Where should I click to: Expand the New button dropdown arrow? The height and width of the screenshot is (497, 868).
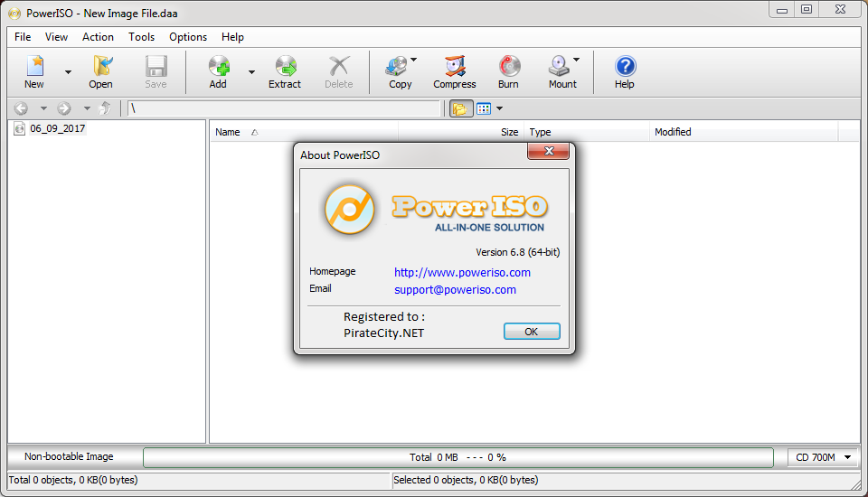(68, 72)
